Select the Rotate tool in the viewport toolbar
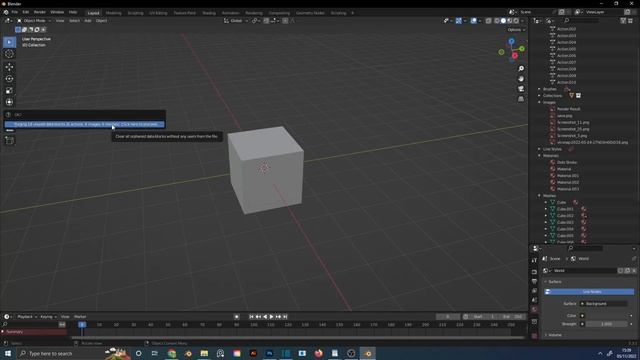This screenshot has height=360, width=640. pos(9,78)
